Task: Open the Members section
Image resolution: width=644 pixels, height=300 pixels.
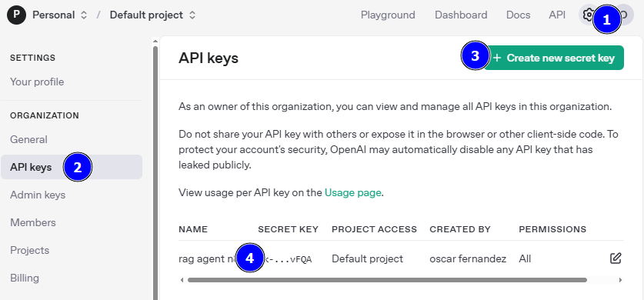Action: pos(33,223)
